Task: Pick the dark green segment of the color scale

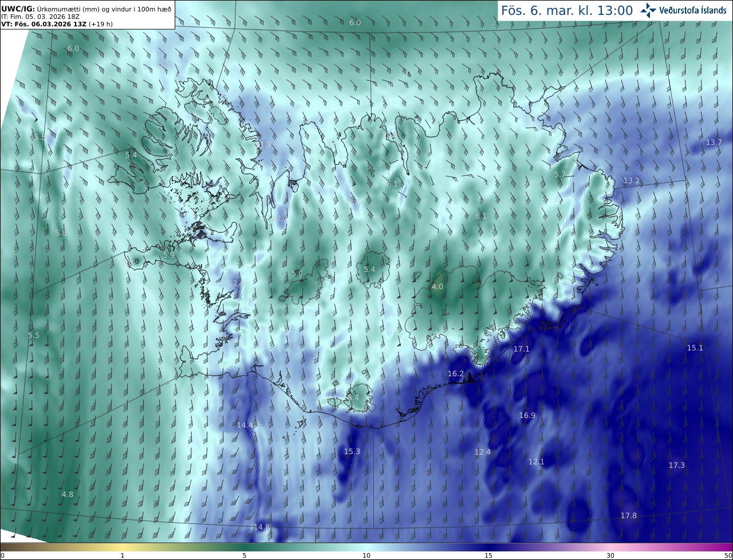Action: (x=245, y=547)
